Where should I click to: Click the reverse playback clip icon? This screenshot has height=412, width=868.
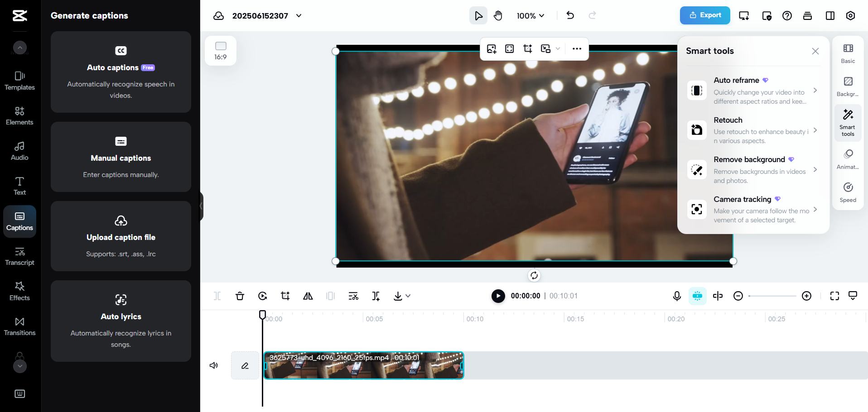point(263,296)
